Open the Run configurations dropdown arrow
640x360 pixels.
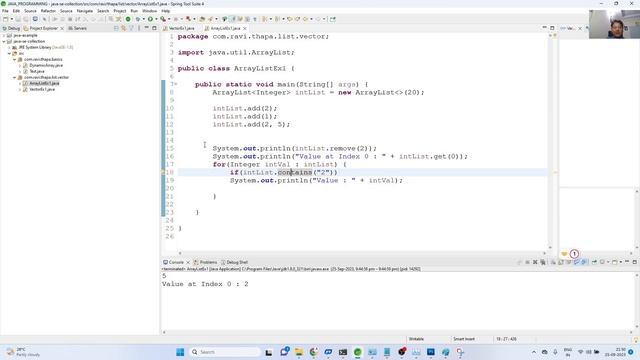(156, 19)
